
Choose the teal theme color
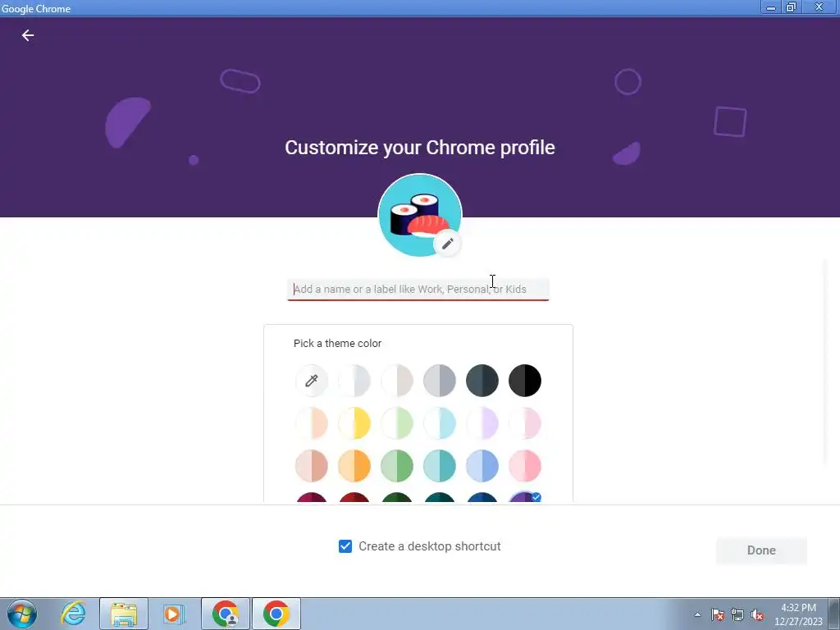tap(440, 466)
